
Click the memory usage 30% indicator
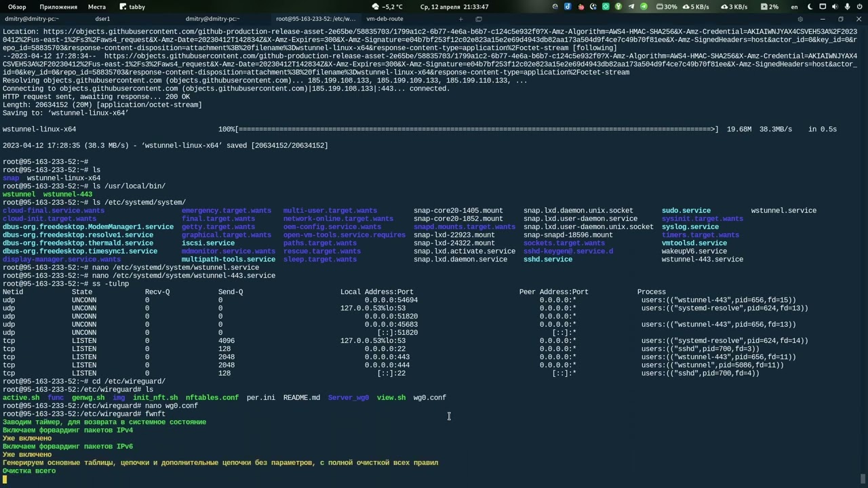667,7
